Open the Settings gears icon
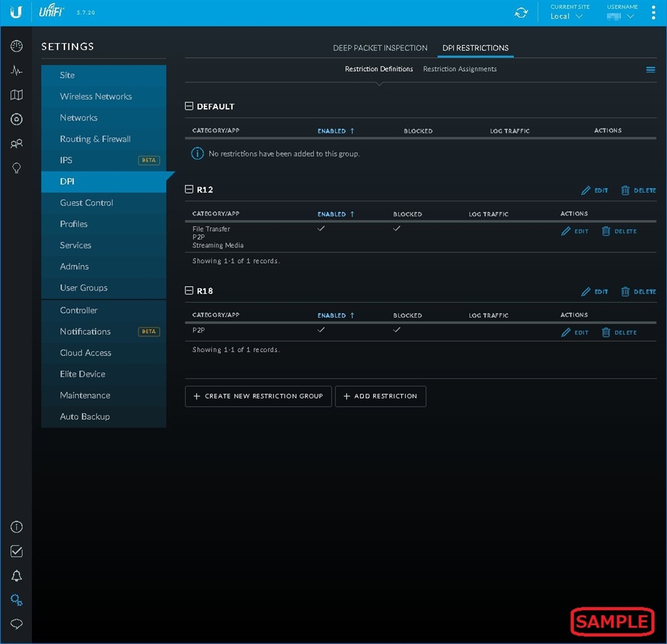Viewport: 667px width, 644px height. click(16, 600)
